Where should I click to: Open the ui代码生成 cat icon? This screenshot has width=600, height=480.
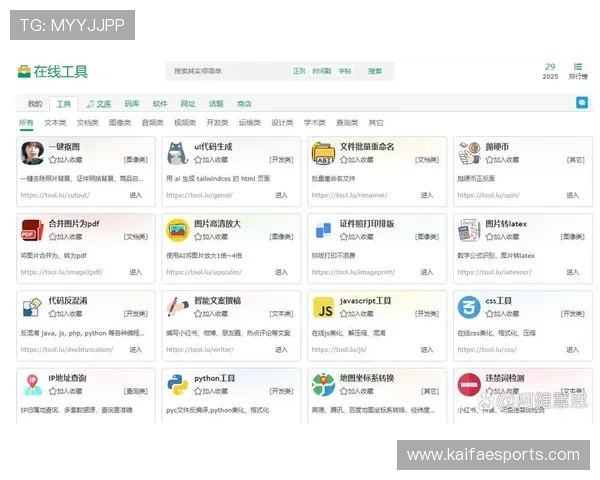click(x=178, y=153)
